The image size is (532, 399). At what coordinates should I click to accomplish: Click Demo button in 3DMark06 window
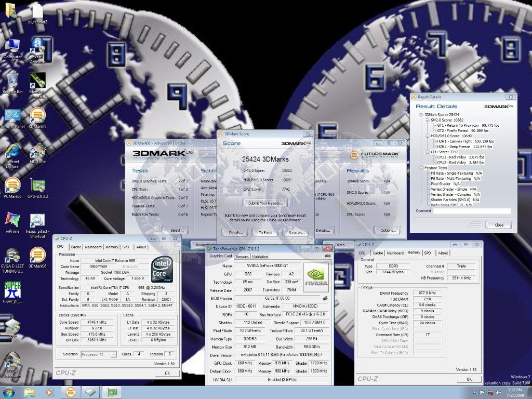(x=341, y=245)
